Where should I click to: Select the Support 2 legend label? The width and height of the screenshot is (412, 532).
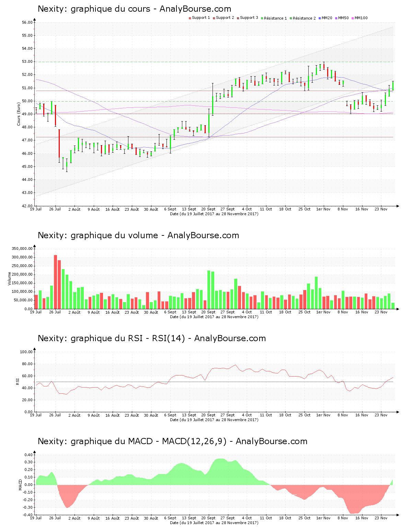(225, 18)
